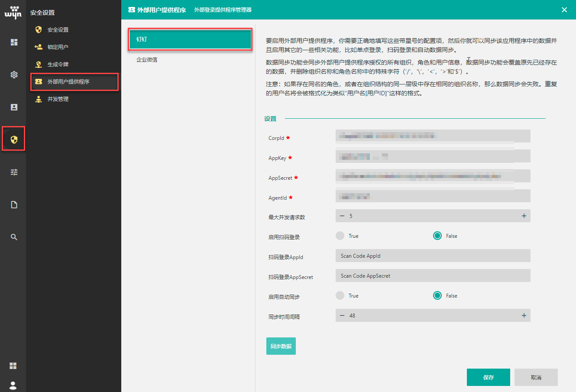Increase 同步时间间隔 with plus button
Image resolution: width=576 pixels, height=392 pixels.
click(x=524, y=315)
